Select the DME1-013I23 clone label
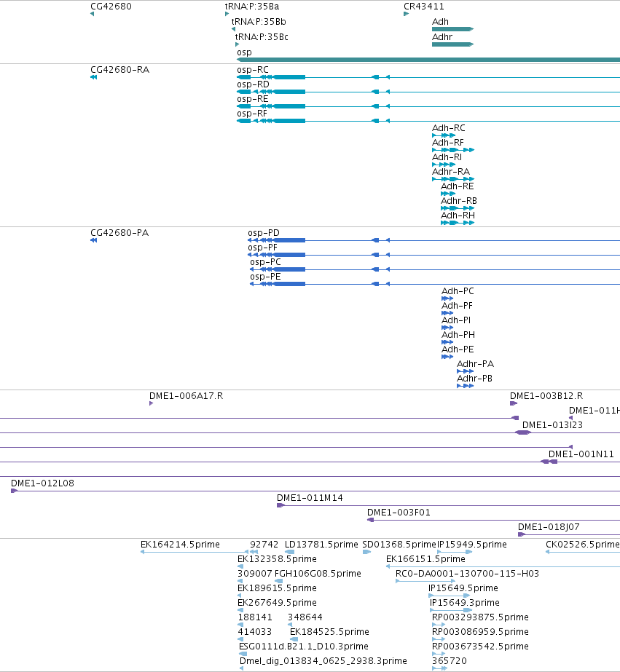The image size is (620, 672). tap(552, 425)
